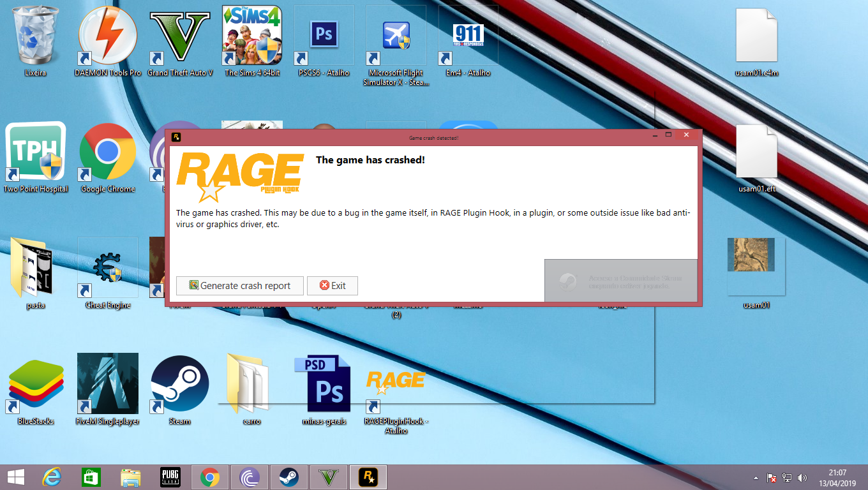Viewport: 868px width, 490px height.
Task: Launch Internet Explorer from the taskbar
Action: (x=52, y=477)
